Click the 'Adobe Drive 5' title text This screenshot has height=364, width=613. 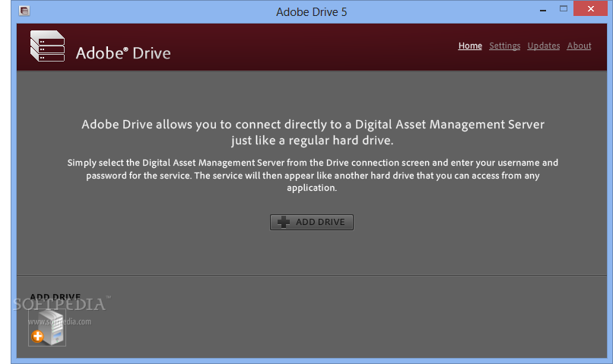pos(312,12)
